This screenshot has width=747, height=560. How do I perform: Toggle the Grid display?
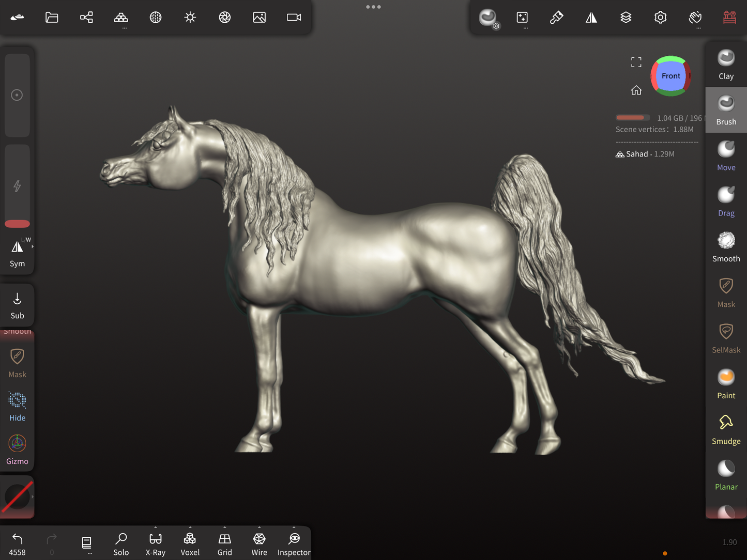pos(224,544)
